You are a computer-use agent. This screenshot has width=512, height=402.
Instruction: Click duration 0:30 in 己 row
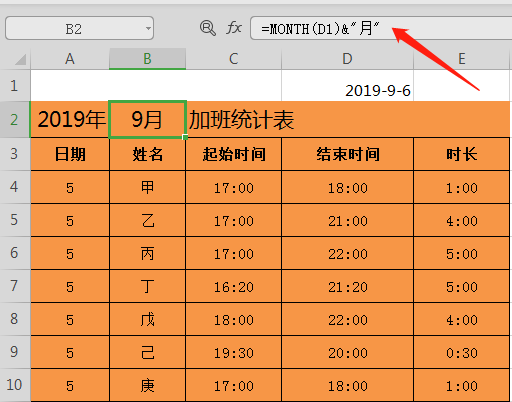[462, 352]
